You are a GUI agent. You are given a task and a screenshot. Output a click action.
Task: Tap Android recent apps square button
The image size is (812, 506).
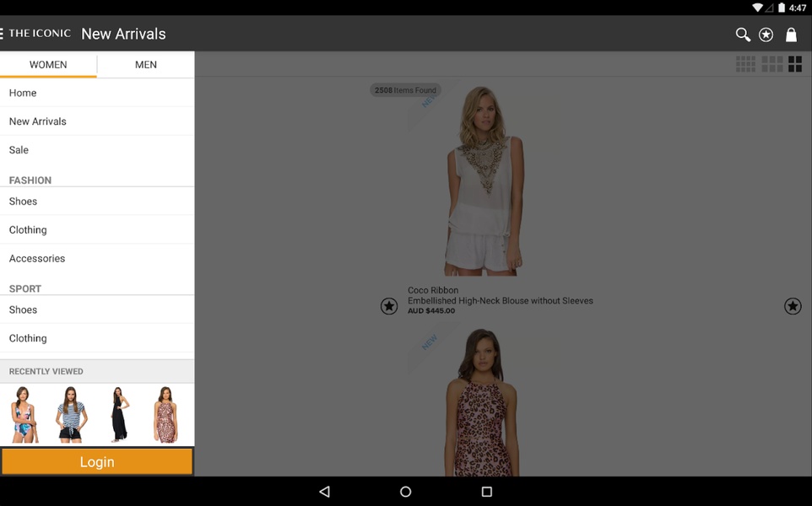pyautogui.click(x=487, y=492)
